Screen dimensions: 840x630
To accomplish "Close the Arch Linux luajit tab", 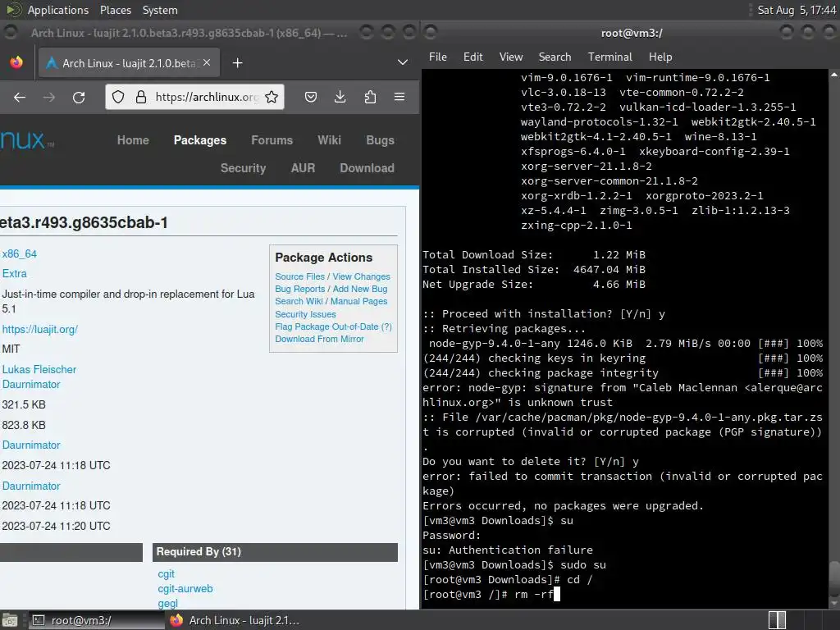I will point(207,62).
